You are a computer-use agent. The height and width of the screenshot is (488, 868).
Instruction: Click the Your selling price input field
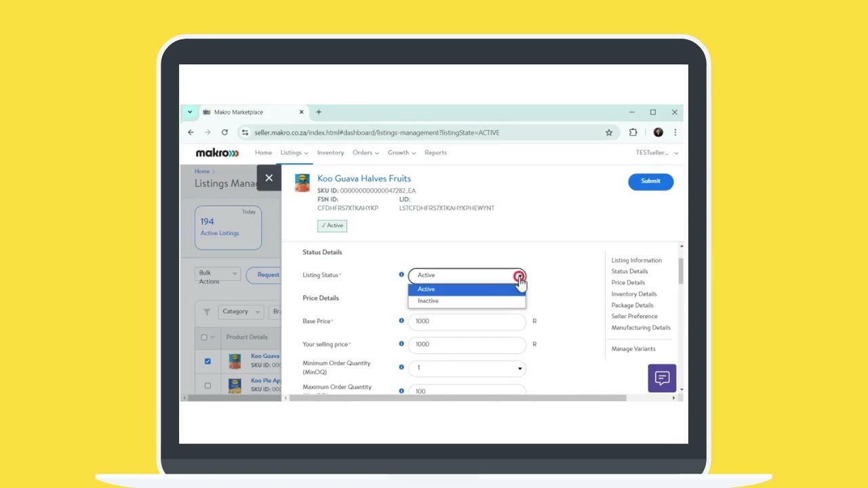(x=467, y=344)
